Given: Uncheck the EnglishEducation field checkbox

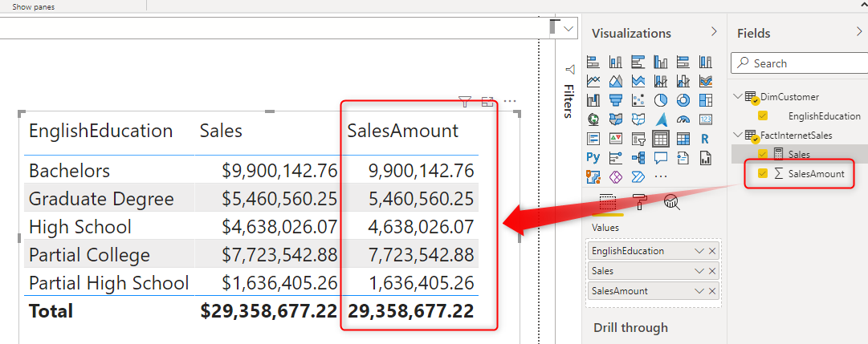Looking at the screenshot, I should point(763,115).
